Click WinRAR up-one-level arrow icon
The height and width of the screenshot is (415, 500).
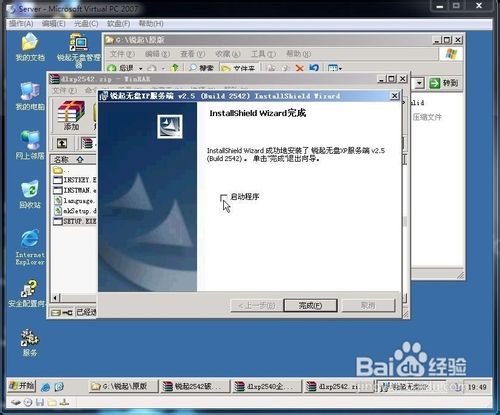pyautogui.click(x=62, y=143)
